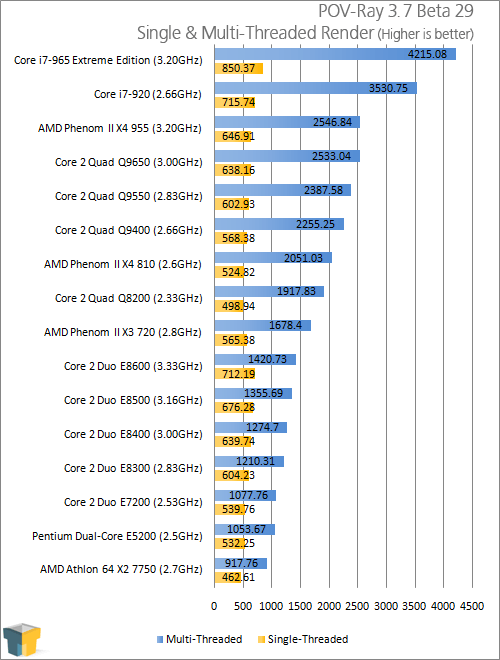
Task: Click the 1274.7 E8400 bar
Action: pos(251,427)
